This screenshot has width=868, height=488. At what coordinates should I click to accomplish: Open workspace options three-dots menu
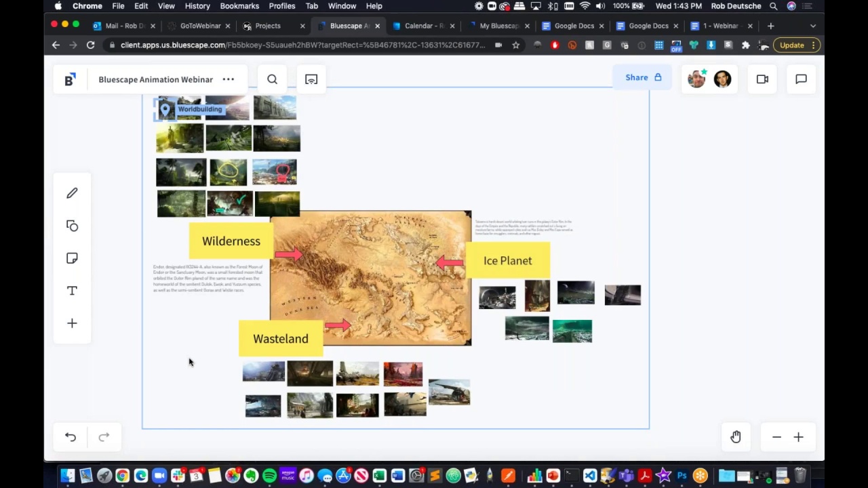tap(229, 79)
